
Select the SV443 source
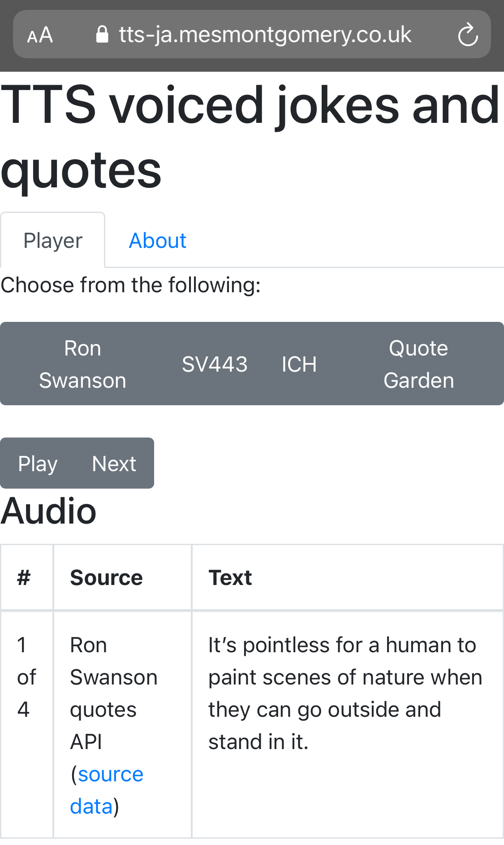click(215, 364)
